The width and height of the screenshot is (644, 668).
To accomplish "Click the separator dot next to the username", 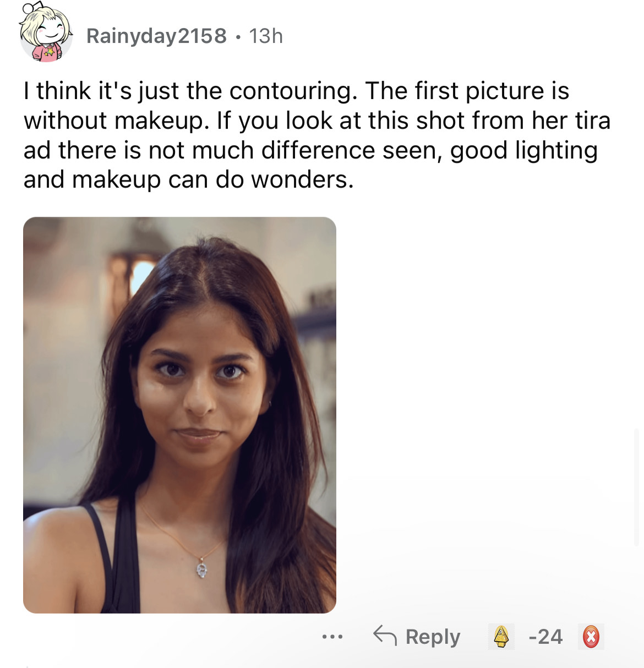I will pyautogui.click(x=238, y=37).
